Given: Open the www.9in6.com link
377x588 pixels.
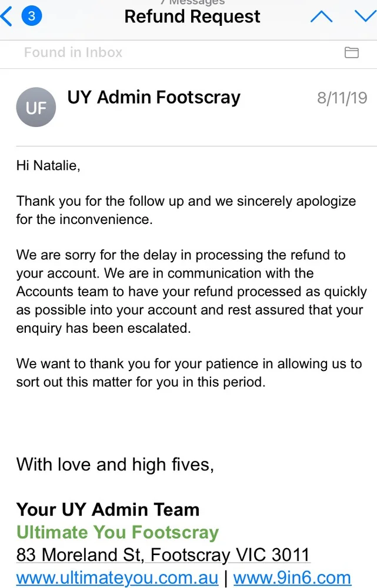Looking at the screenshot, I should point(292,577).
